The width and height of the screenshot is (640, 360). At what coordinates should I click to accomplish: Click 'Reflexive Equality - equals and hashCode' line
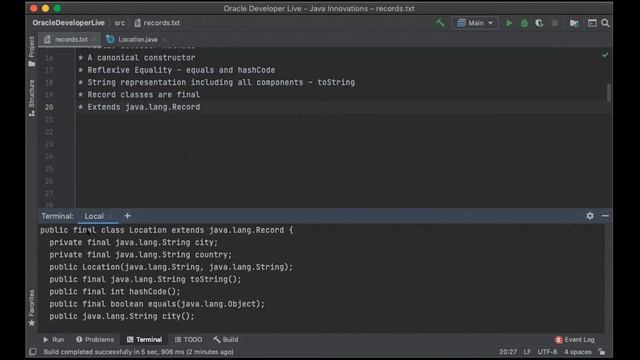[176, 70]
